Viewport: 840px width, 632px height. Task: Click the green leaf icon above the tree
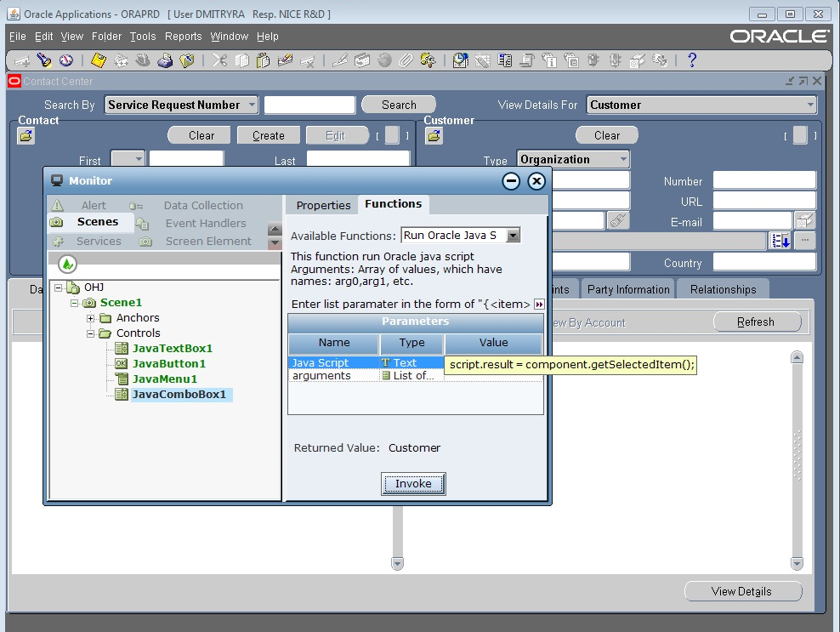(x=67, y=264)
